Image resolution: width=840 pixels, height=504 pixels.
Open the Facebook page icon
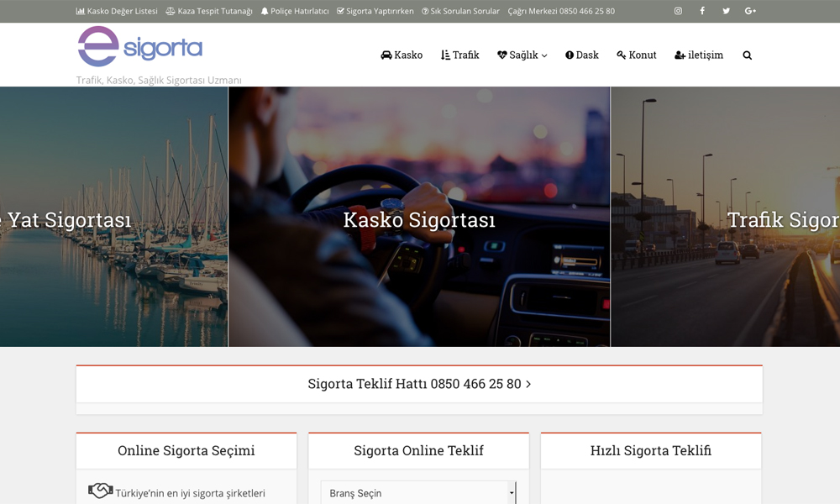pyautogui.click(x=702, y=11)
